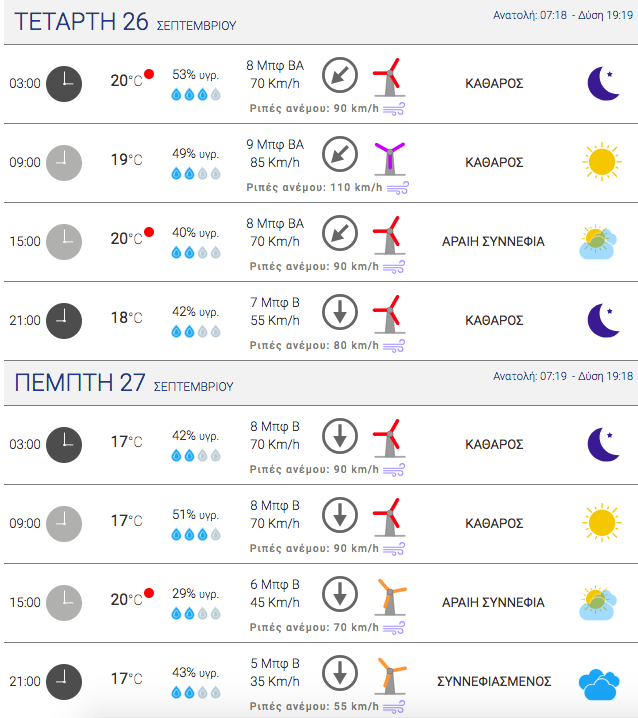
Task: Click the 9 Μπφ ΒΑ 85 Km/h wind reading
Action: coord(274,153)
